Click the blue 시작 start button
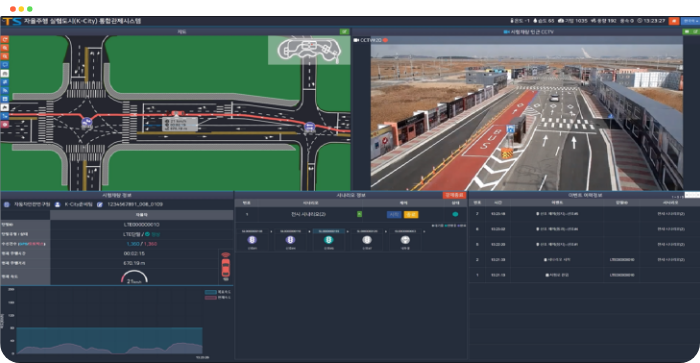Image resolution: width=700 pixels, height=363 pixels. coord(394,215)
